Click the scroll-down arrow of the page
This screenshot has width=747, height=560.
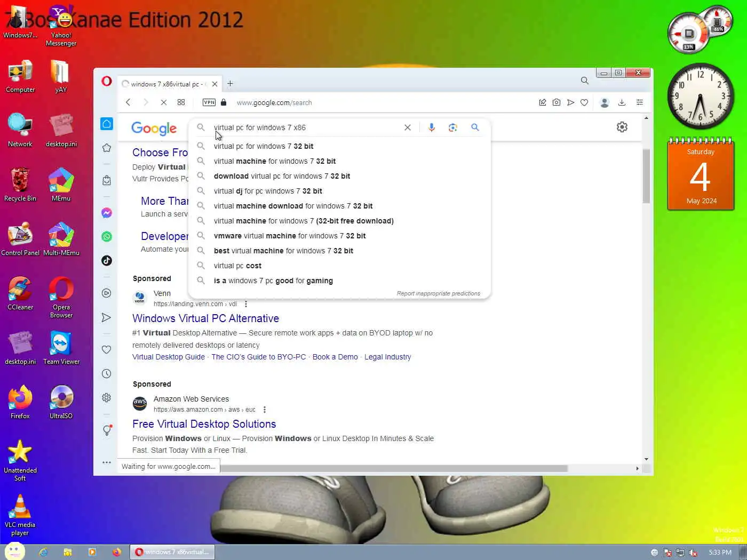(646, 459)
